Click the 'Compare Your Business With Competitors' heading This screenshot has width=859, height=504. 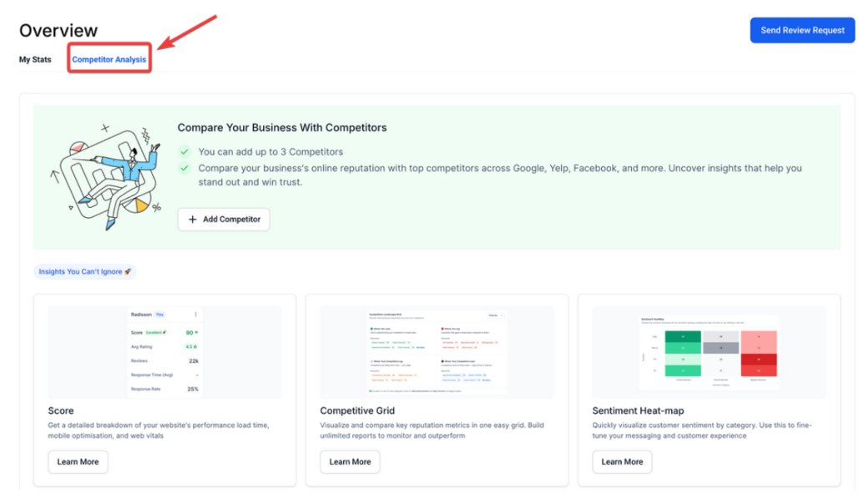pyautogui.click(x=282, y=128)
